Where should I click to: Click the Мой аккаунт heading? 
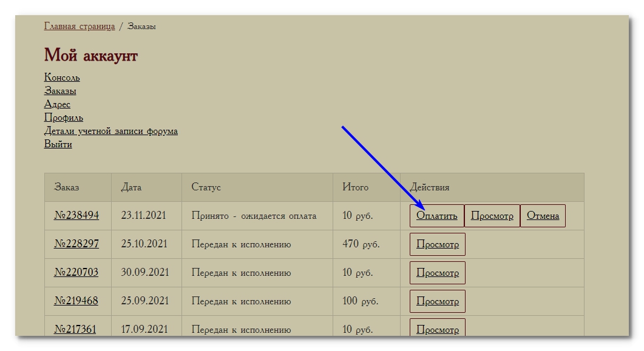coord(91,55)
